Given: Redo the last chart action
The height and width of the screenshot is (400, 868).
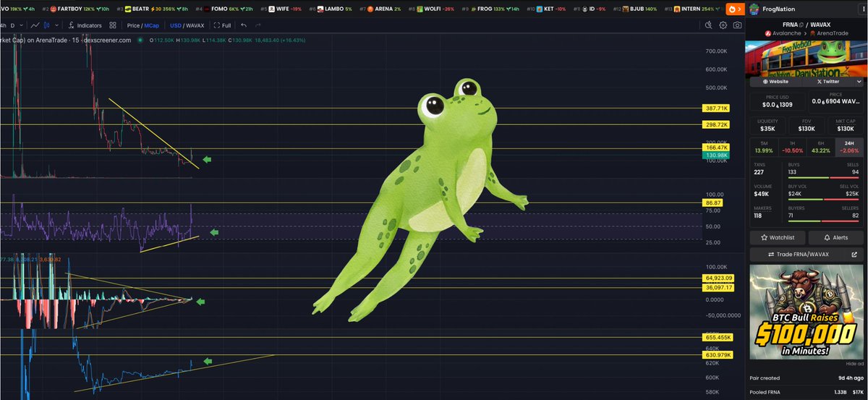Looking at the screenshot, I should (259, 25).
